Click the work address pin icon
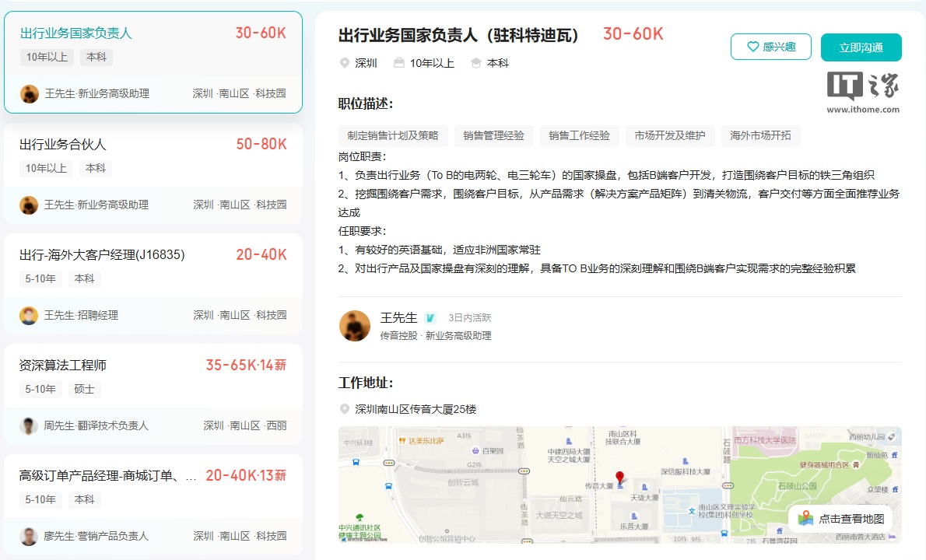Image resolution: width=926 pixels, height=560 pixels. click(x=345, y=409)
